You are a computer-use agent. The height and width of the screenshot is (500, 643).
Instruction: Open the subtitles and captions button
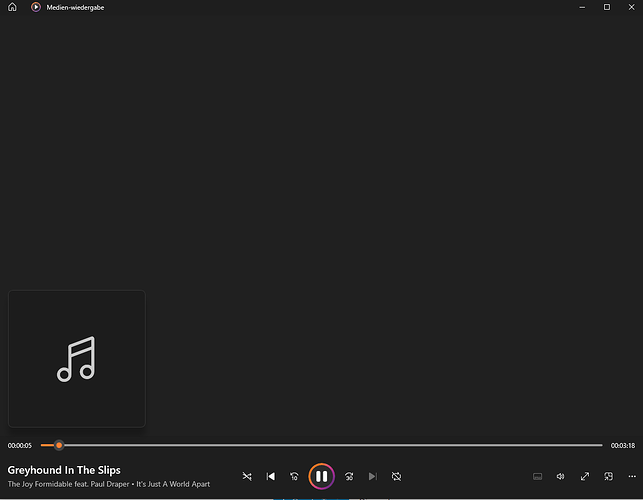(537, 476)
